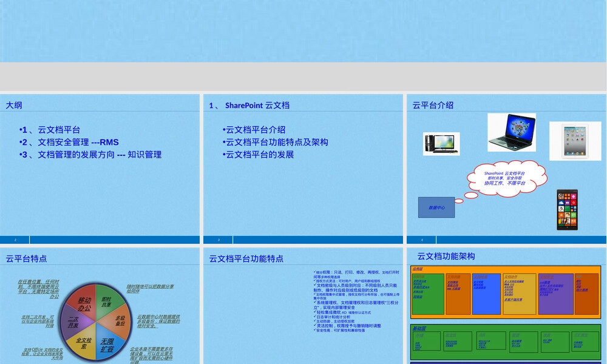Select the blue module box in 应用层
Screen dimensions: 607x364
click(x=487, y=294)
